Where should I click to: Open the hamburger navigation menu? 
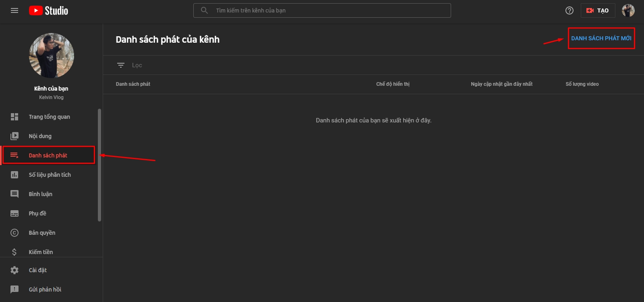tap(14, 10)
